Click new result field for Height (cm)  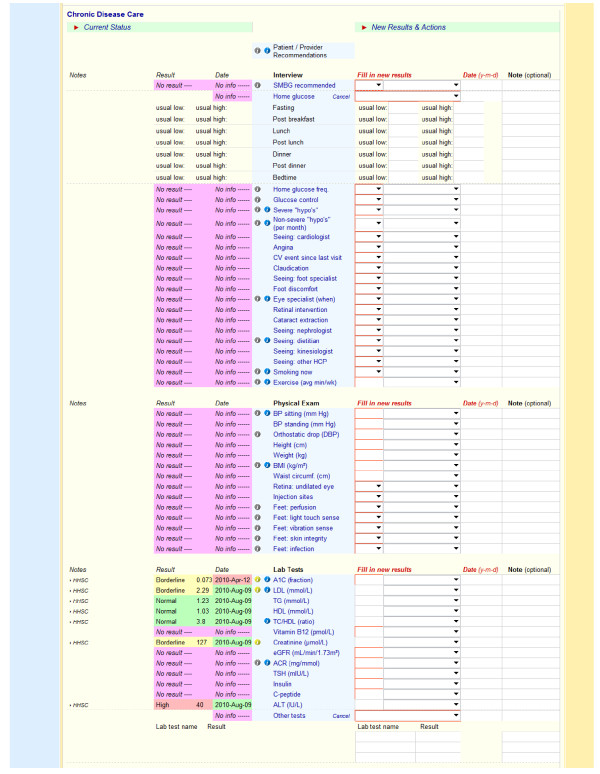click(x=369, y=444)
